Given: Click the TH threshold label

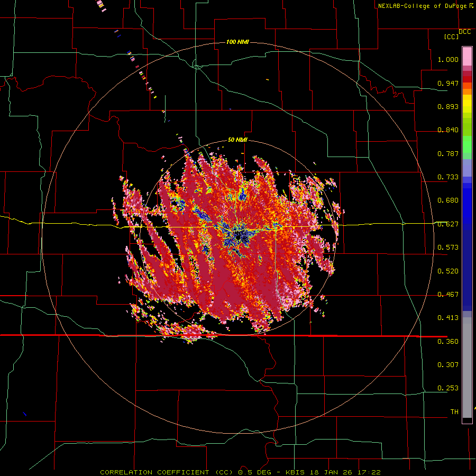Looking at the screenshot, I should [454, 412].
